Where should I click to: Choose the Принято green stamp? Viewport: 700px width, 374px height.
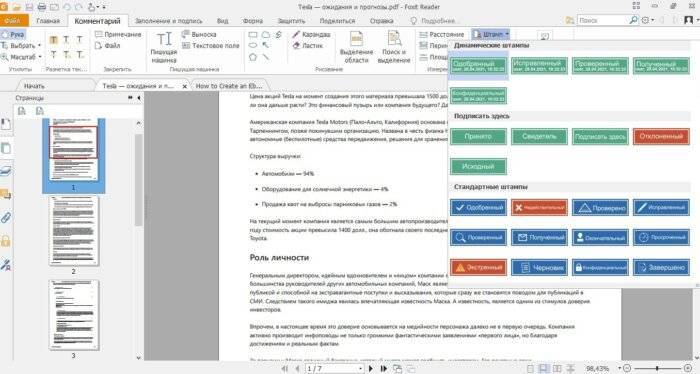(478, 137)
